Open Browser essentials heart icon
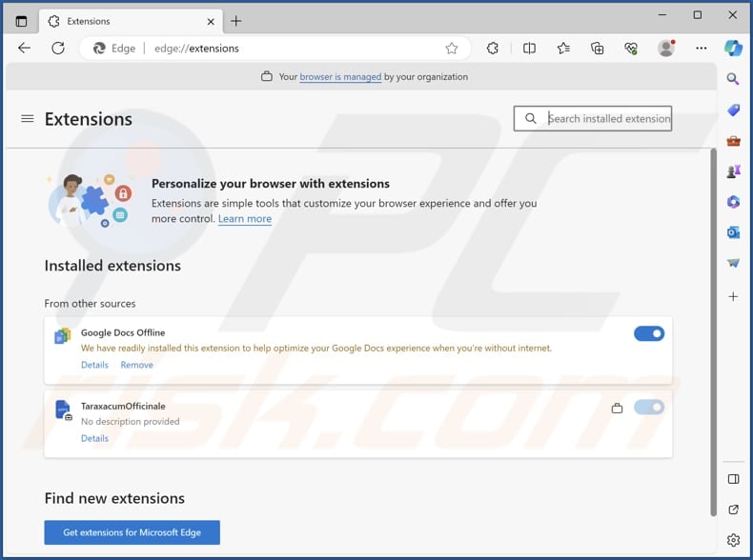753x560 pixels. pos(631,48)
